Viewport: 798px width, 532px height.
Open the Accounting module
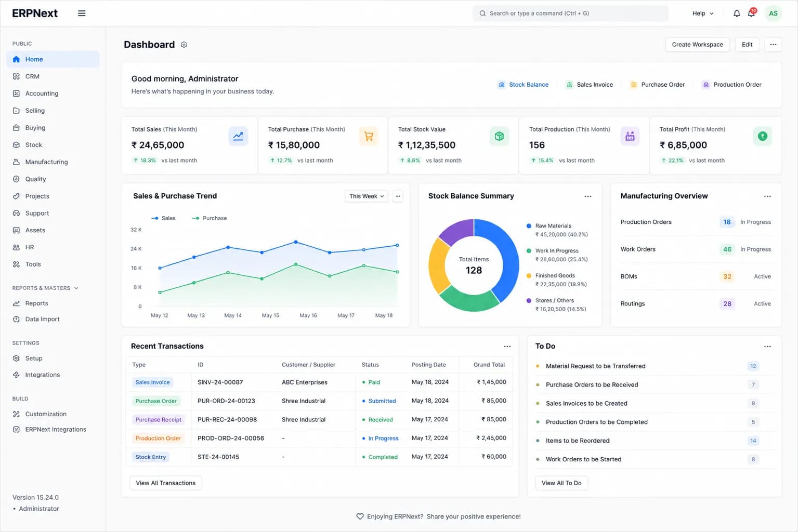click(53, 94)
